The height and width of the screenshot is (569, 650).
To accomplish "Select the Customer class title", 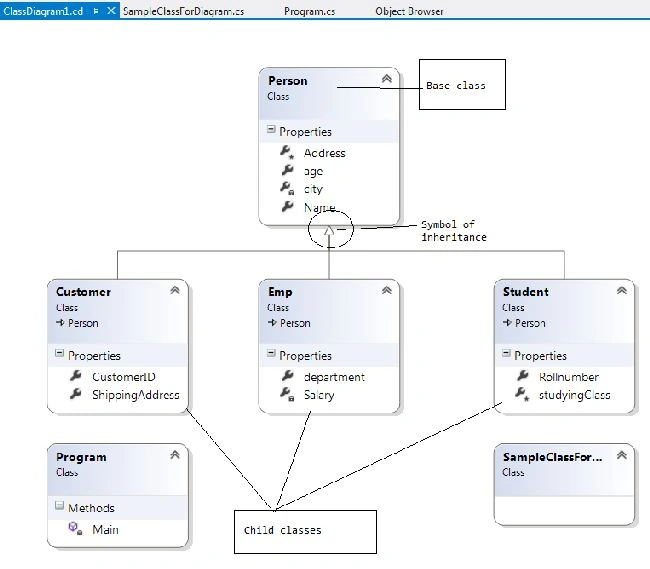I will tap(83, 292).
